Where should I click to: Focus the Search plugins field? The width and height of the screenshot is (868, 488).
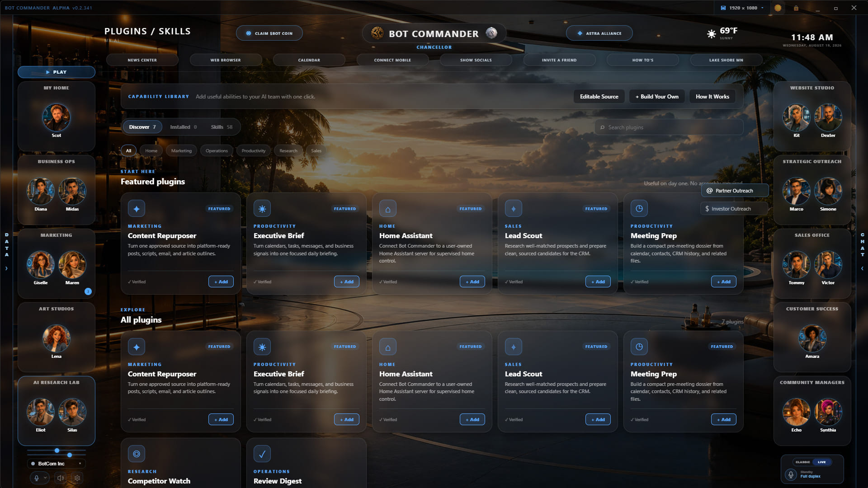(x=669, y=127)
